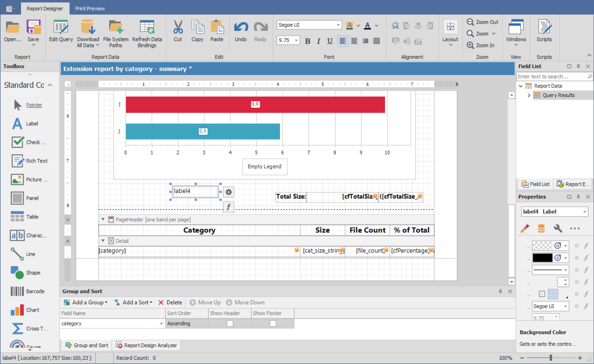This screenshot has height=364, width=594.
Task: Open the Scripts editor icon
Action: coord(544,28)
